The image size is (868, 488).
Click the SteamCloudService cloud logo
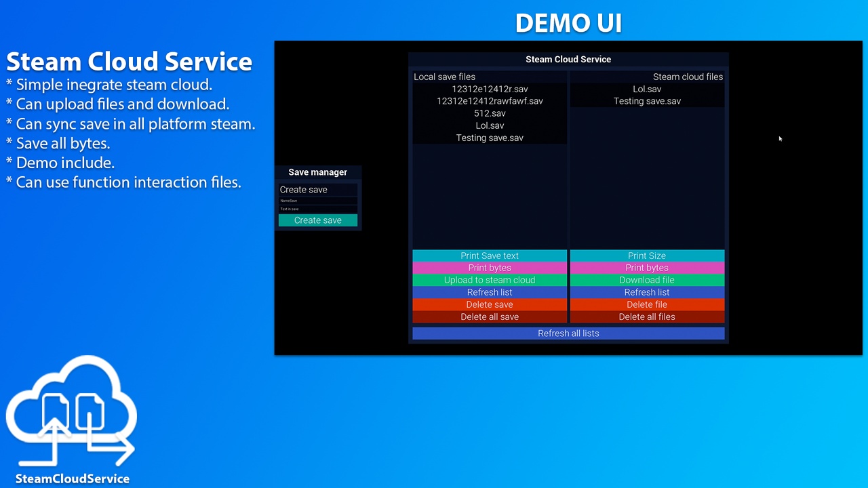point(72,412)
